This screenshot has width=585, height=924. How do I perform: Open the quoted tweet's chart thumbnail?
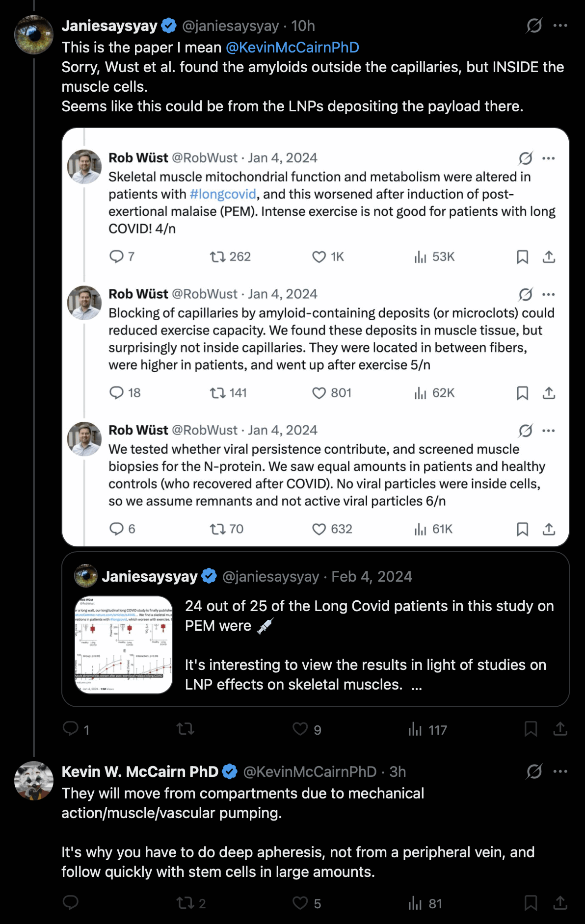coord(124,644)
